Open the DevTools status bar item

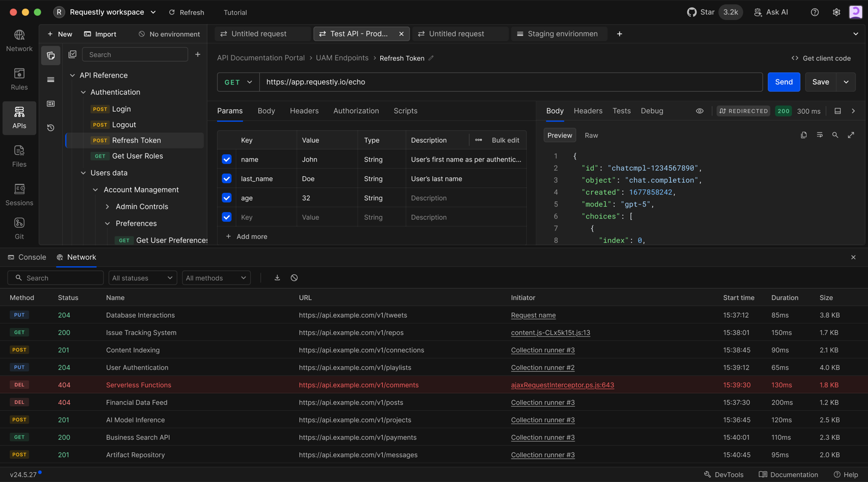[724, 474]
